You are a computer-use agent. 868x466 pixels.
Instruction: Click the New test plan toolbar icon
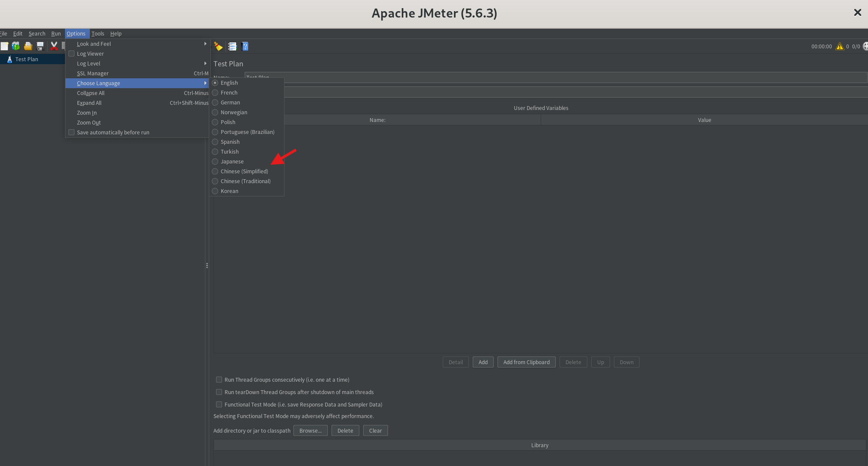(x=4, y=46)
